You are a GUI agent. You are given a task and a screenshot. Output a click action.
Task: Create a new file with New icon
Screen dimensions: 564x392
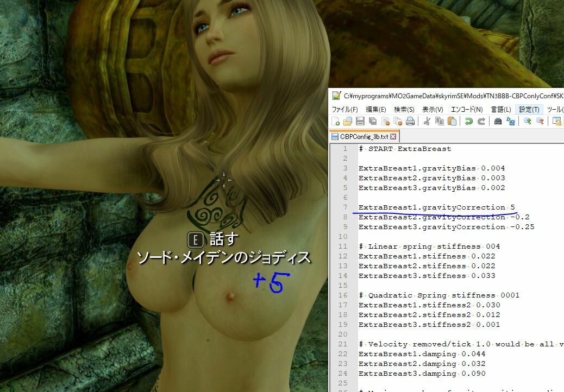pos(336,122)
